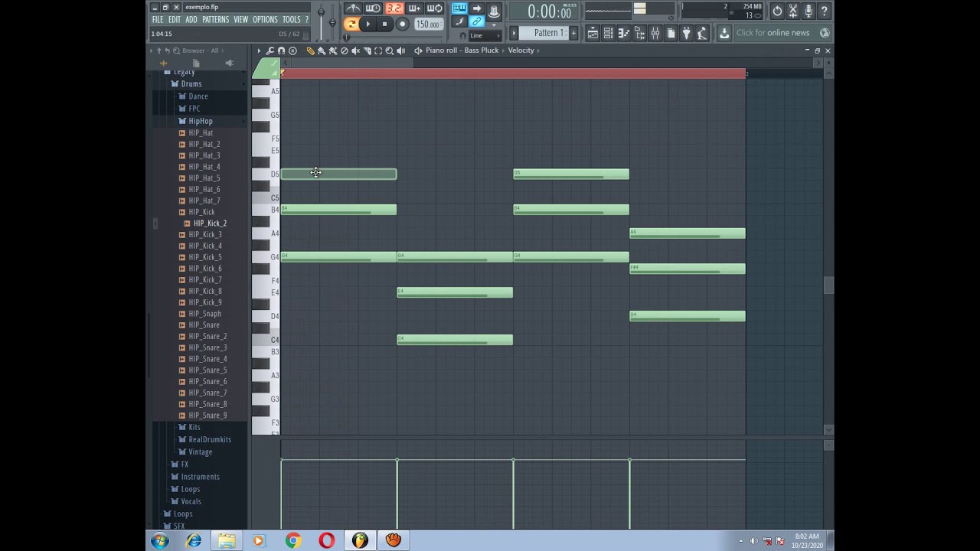Add a new pattern with plus button

pos(573,33)
